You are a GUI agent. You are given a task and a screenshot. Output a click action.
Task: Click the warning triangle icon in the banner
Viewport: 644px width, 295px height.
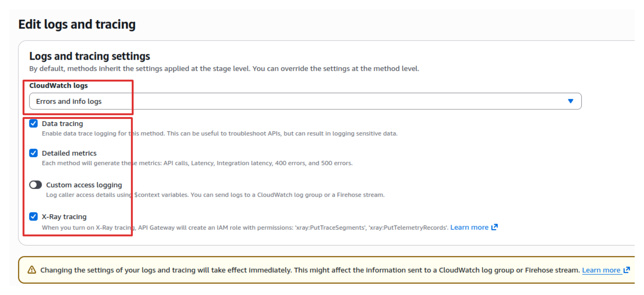click(32, 270)
